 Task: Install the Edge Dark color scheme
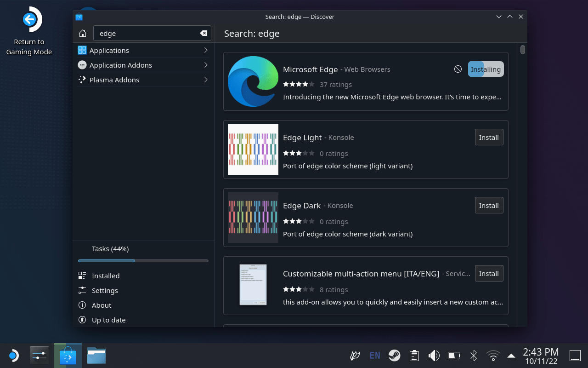pyautogui.click(x=489, y=205)
